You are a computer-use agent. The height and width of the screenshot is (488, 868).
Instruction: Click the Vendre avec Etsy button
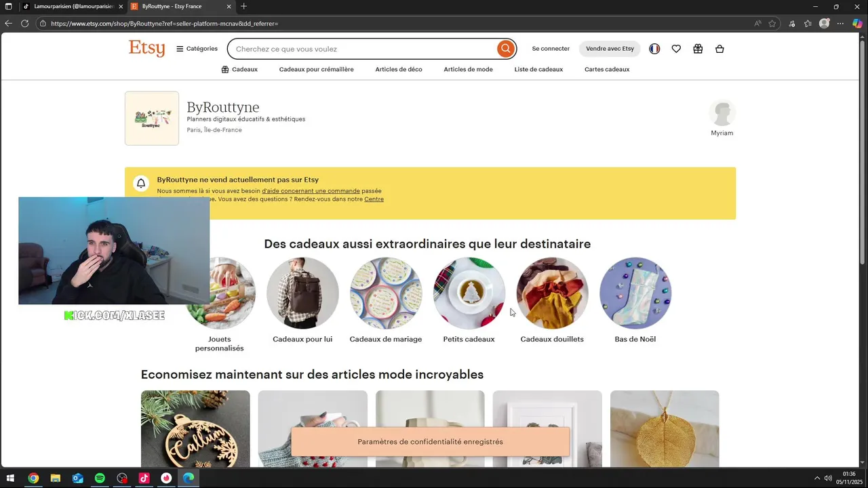click(x=610, y=49)
